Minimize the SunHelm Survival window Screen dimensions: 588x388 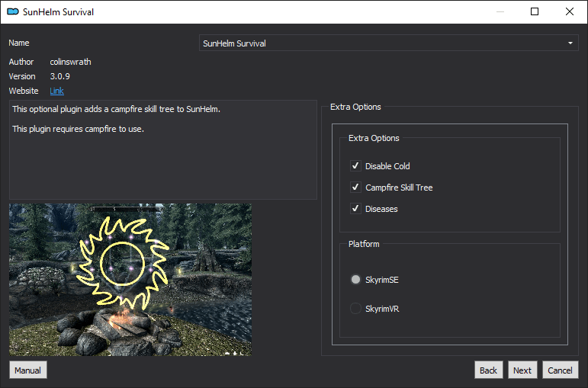500,11
